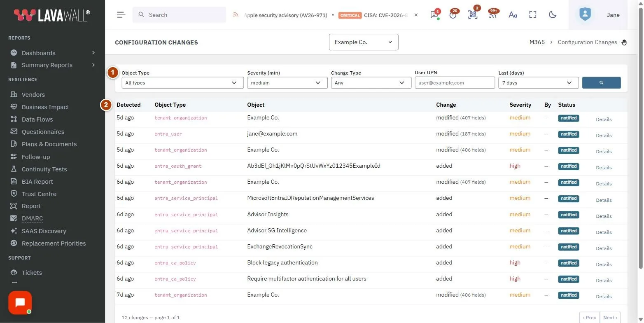Open Jane's user profile menu
644x323 pixels.
(599, 15)
